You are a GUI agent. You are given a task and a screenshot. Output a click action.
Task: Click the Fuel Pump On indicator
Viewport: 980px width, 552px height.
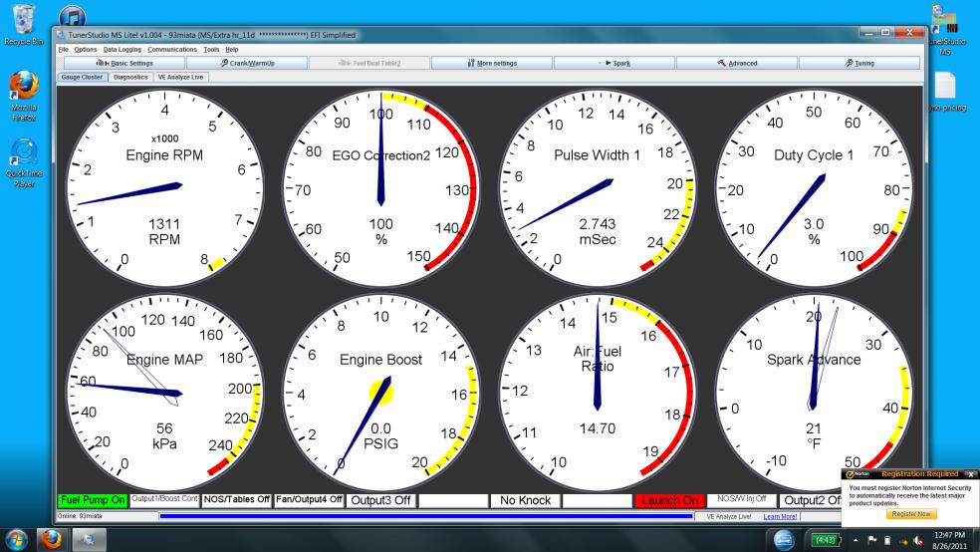pos(93,499)
